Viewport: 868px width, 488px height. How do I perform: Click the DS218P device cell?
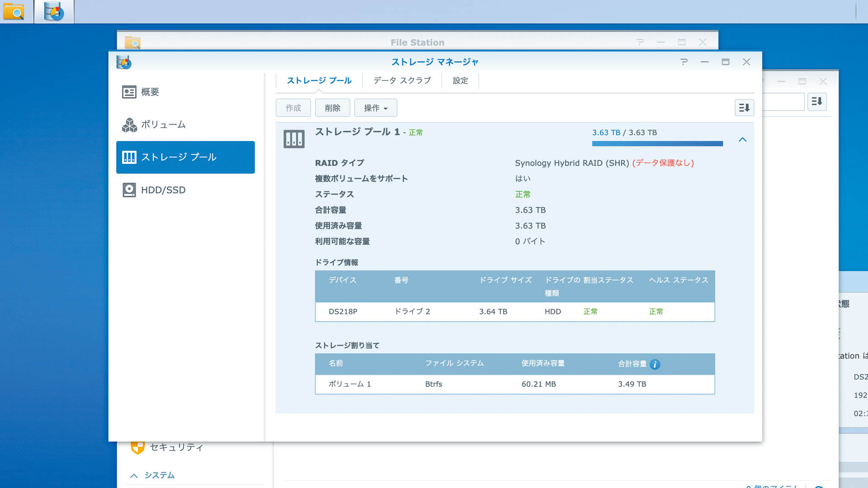pyautogui.click(x=343, y=312)
